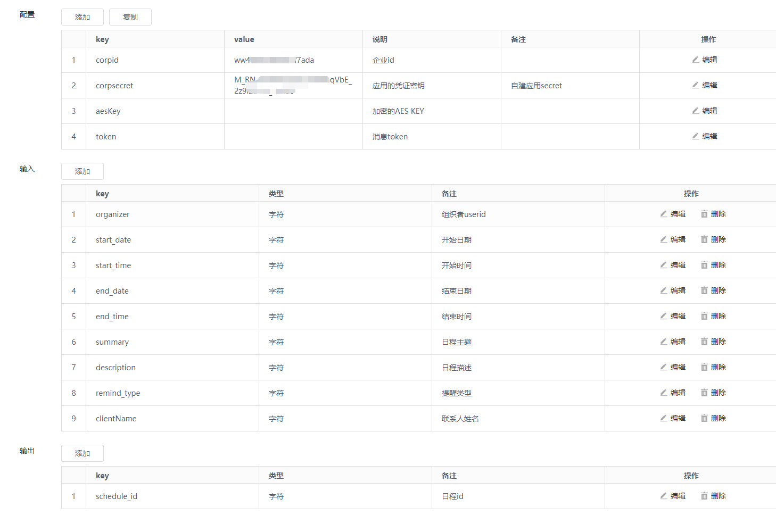Click the pencil edit icon for start_time
Screen dimensions: 776x532
tap(663, 265)
